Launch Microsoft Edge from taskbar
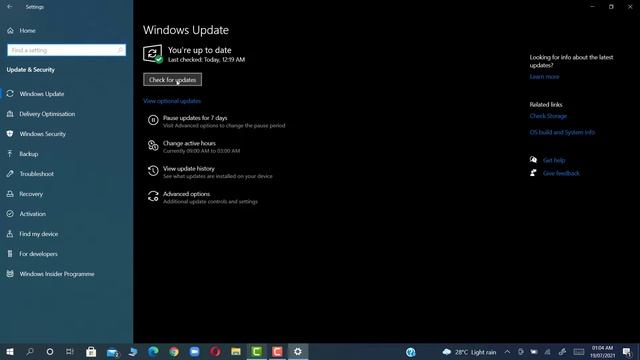 pyautogui.click(x=153, y=351)
